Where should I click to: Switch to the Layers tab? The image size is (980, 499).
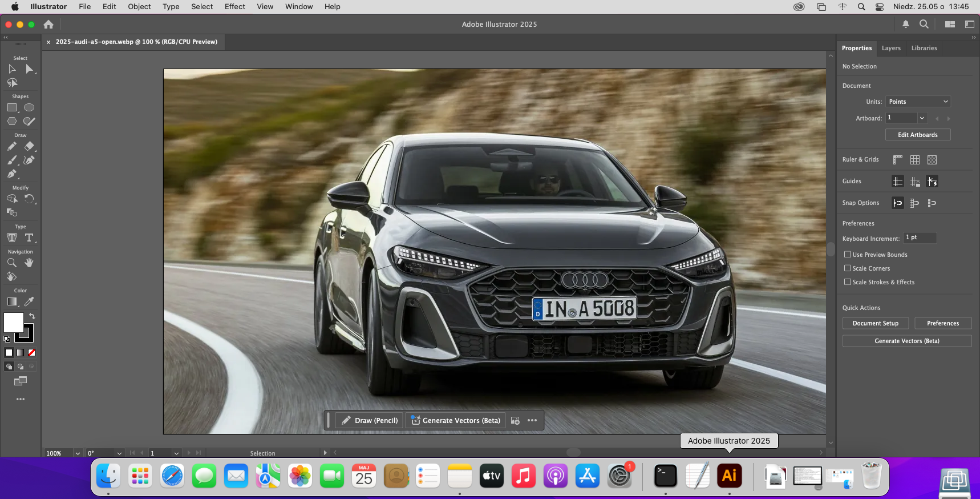pos(891,48)
